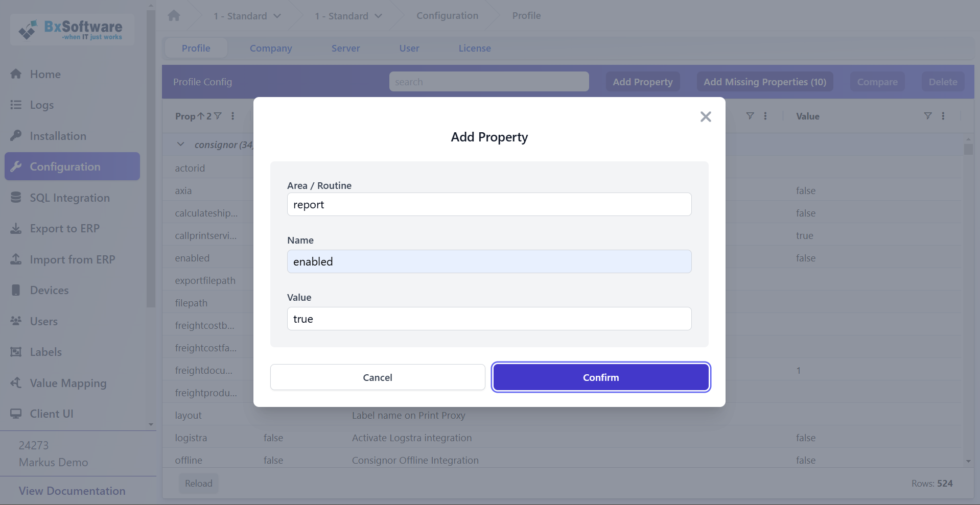Click the Import from ERP upload icon
Image resolution: width=980 pixels, height=505 pixels.
tap(17, 259)
